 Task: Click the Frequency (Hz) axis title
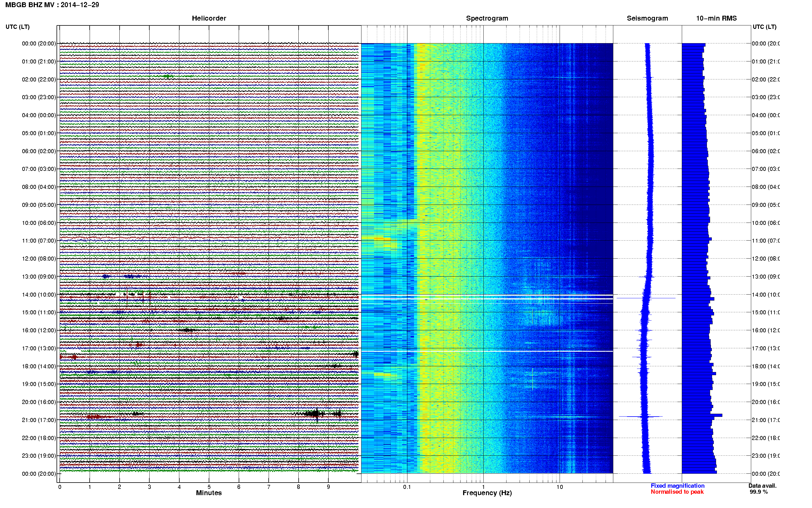(x=487, y=493)
